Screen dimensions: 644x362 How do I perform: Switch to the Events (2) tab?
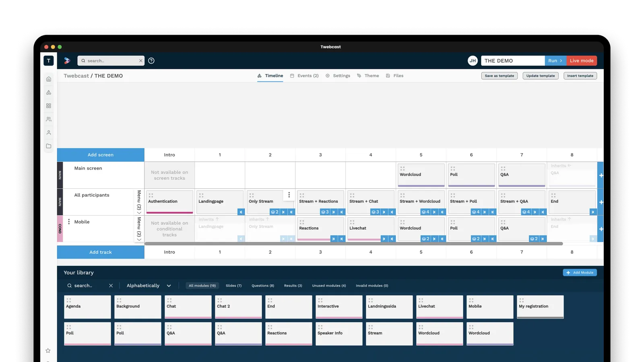pyautogui.click(x=304, y=76)
